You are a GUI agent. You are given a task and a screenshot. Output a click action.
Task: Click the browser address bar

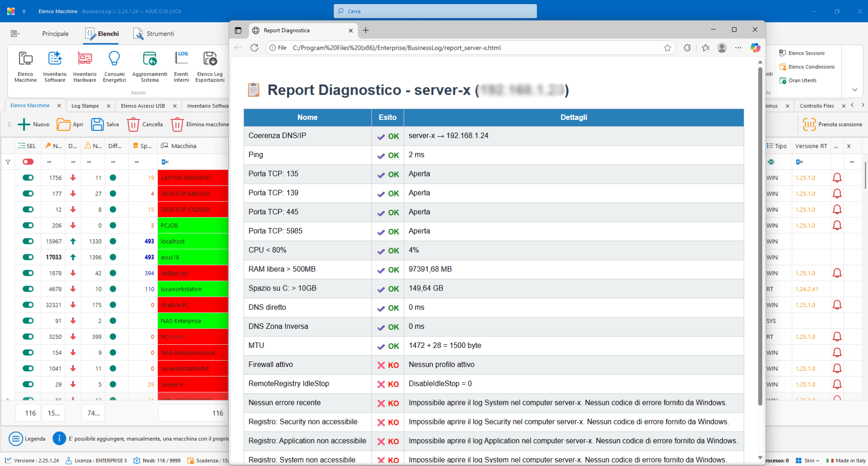(470, 48)
